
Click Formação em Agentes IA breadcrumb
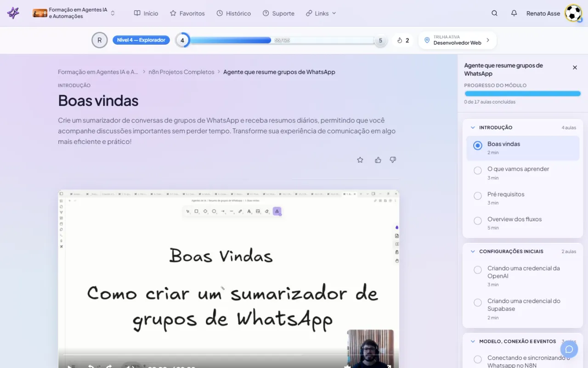click(98, 72)
